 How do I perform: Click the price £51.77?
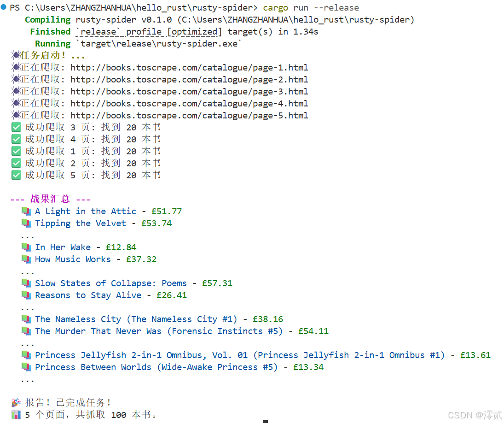click(167, 211)
